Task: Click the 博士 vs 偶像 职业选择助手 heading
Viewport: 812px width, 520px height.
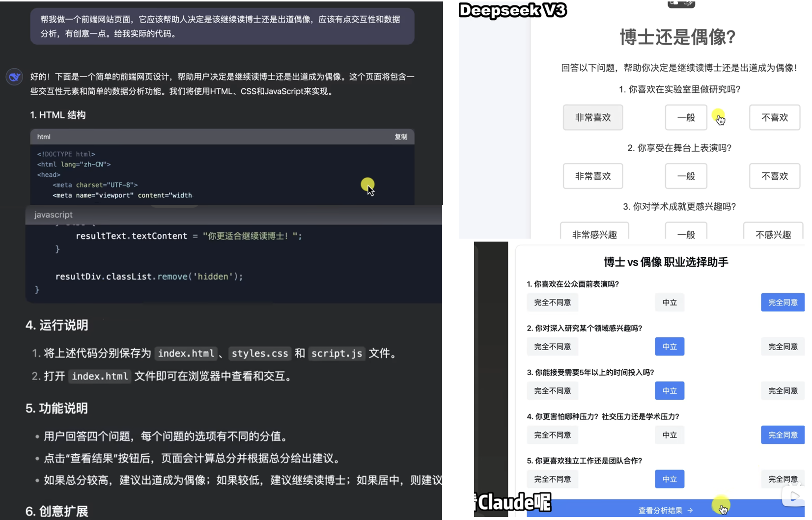Action: (666, 262)
